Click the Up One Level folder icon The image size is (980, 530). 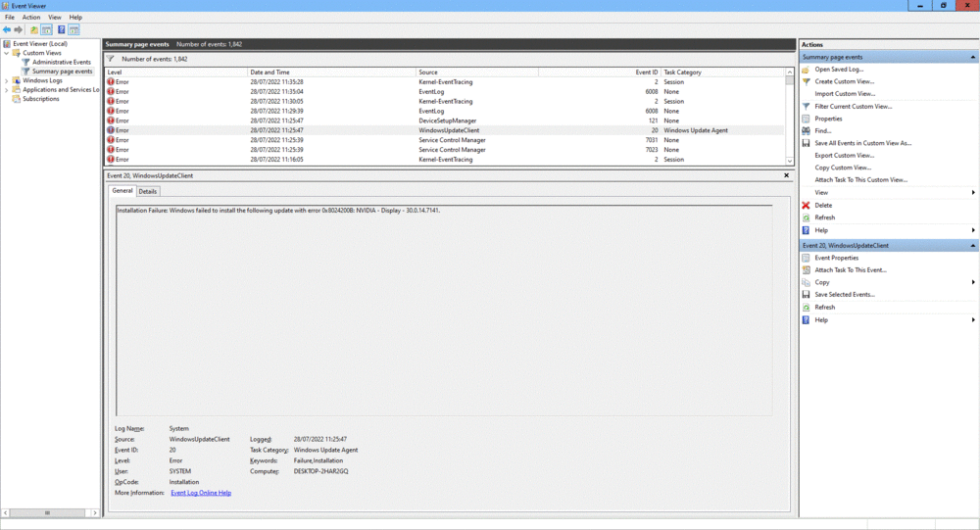(33, 30)
